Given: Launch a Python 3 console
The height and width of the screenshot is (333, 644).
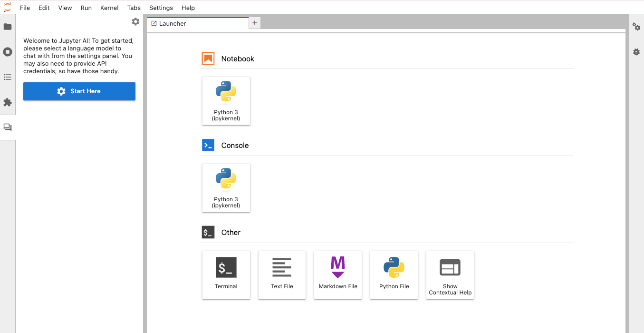Looking at the screenshot, I should click(226, 188).
